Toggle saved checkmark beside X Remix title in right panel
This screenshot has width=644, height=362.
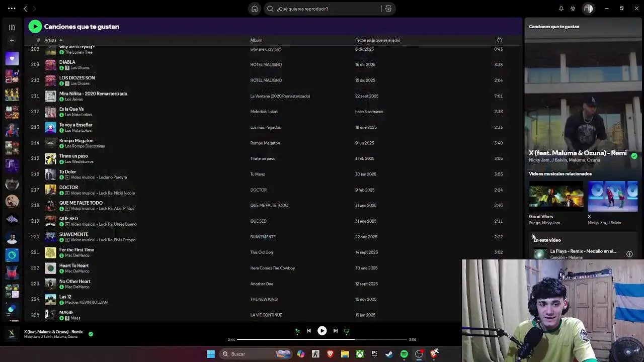[x=634, y=156]
